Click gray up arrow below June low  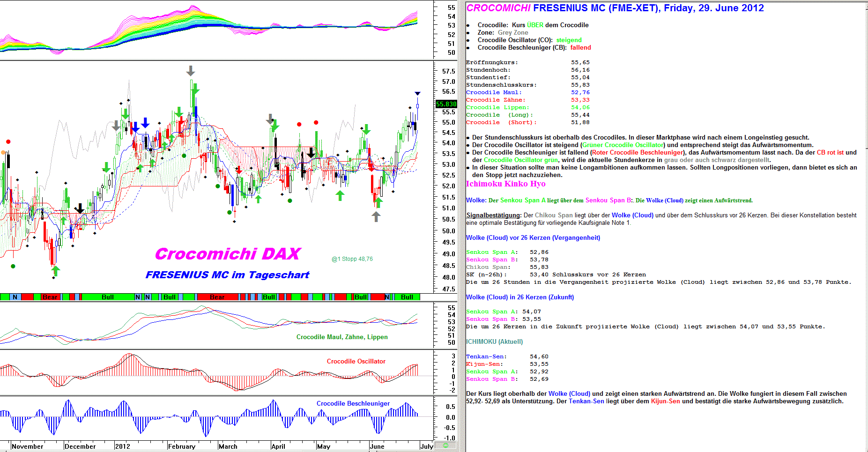(376, 216)
